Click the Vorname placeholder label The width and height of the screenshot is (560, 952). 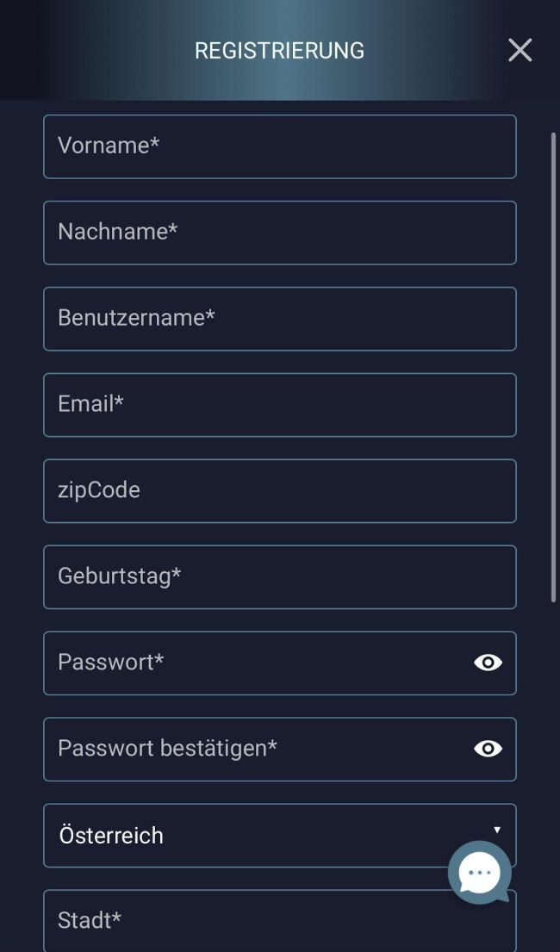pyautogui.click(x=109, y=146)
